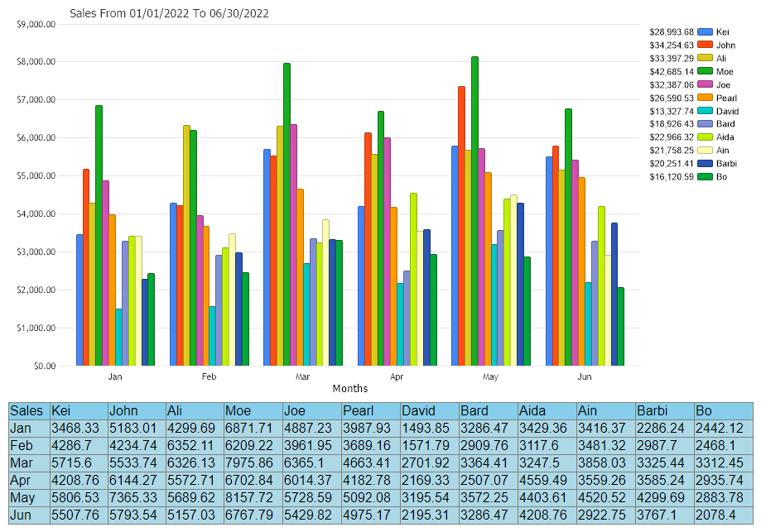This screenshot has width=761, height=532.
Task: Click Moe's green bar in March
Action: pyautogui.click(x=287, y=214)
